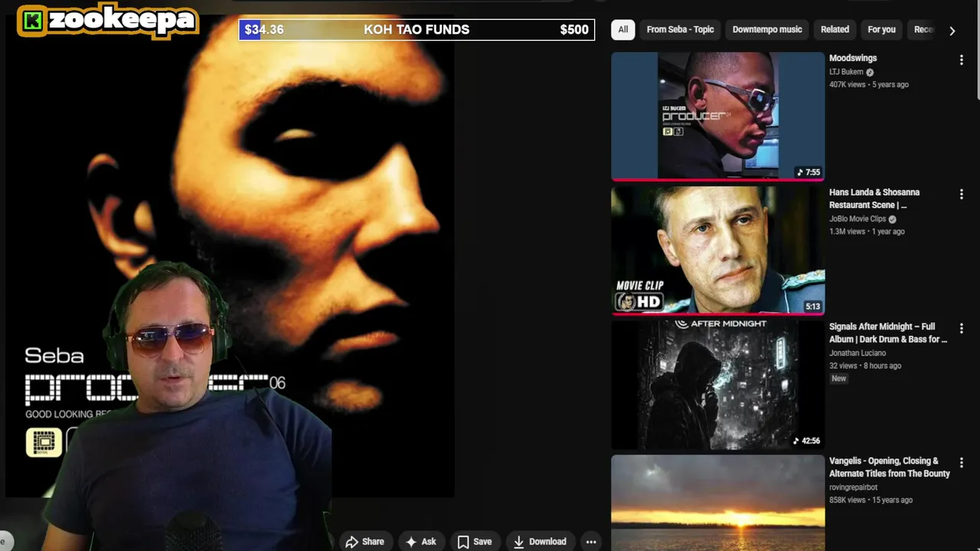Show more chips with the right arrow
Screen dimensions: 980x551
[x=952, y=31]
